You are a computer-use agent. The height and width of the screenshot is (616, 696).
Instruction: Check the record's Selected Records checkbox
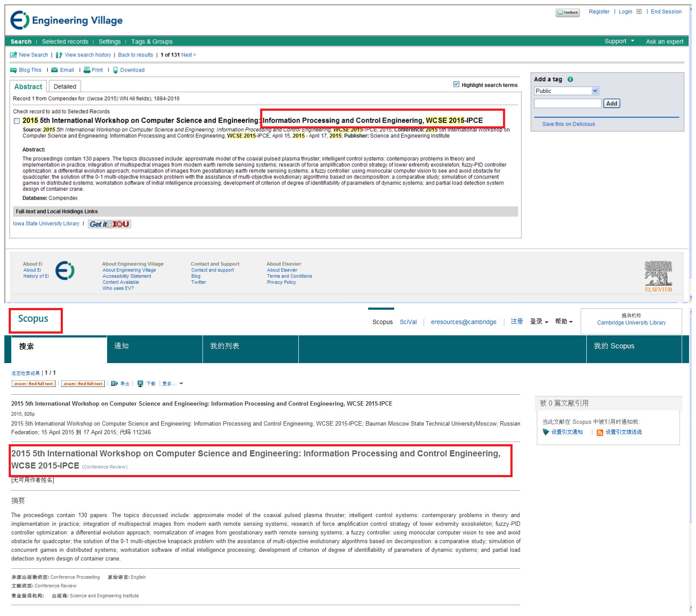pos(16,121)
